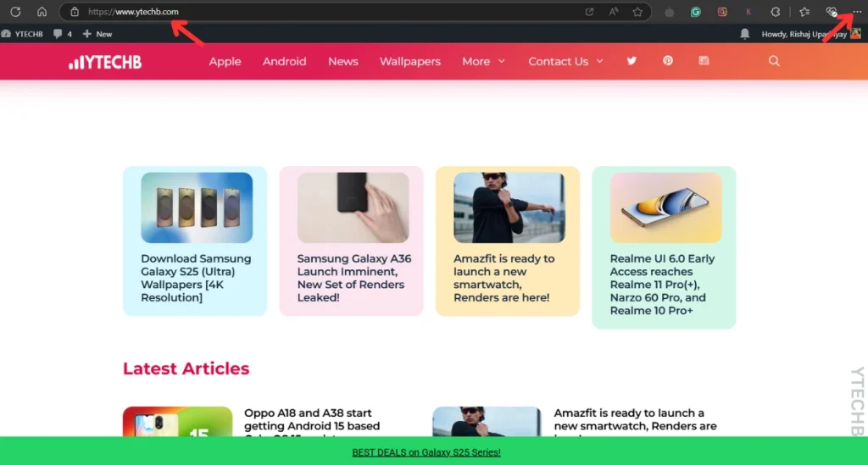Open the Wallpapers menu item
868x465 pixels.
tap(410, 61)
